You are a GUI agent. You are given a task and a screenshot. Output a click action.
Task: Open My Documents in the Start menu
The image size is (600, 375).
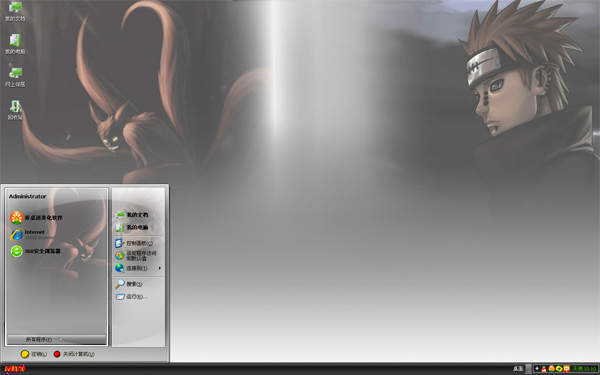[132, 215]
